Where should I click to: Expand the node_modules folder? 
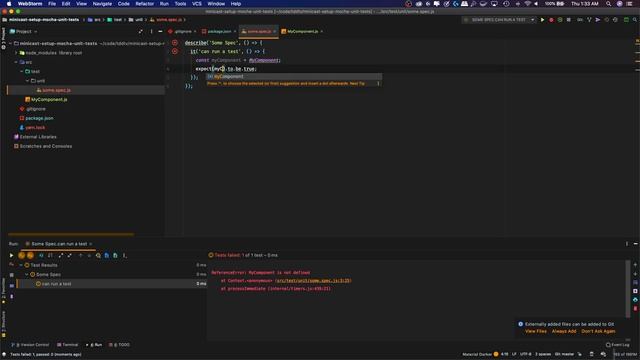click(x=16, y=53)
